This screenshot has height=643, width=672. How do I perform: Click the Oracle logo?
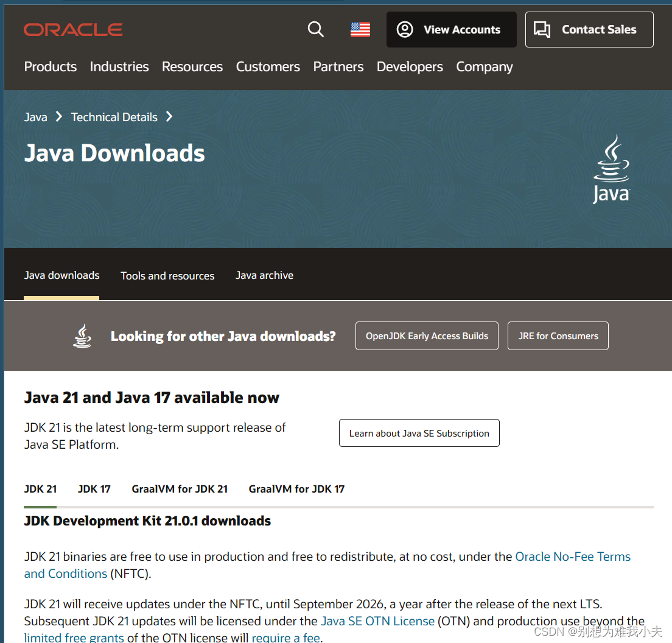72,29
